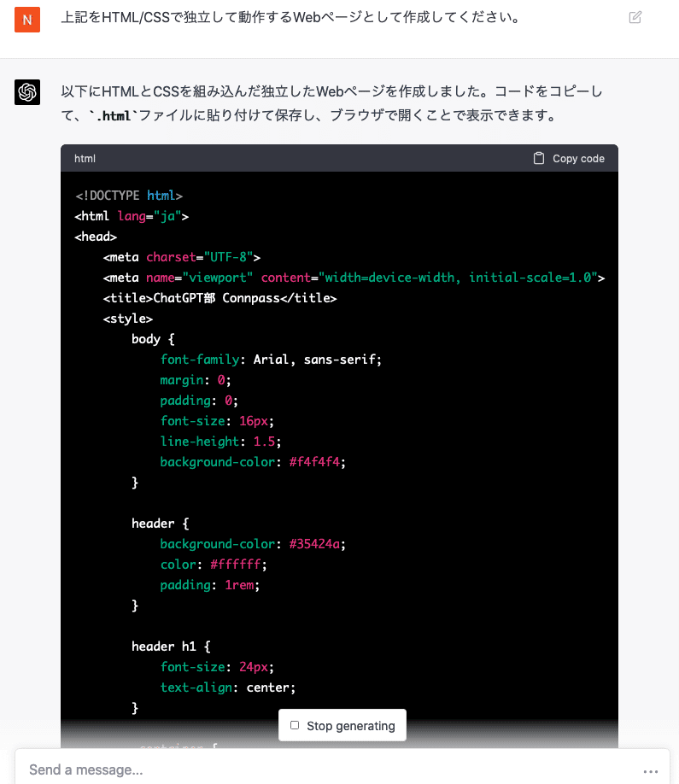Click the text-align: center line
This screenshot has height=784, width=679.
tap(228, 687)
